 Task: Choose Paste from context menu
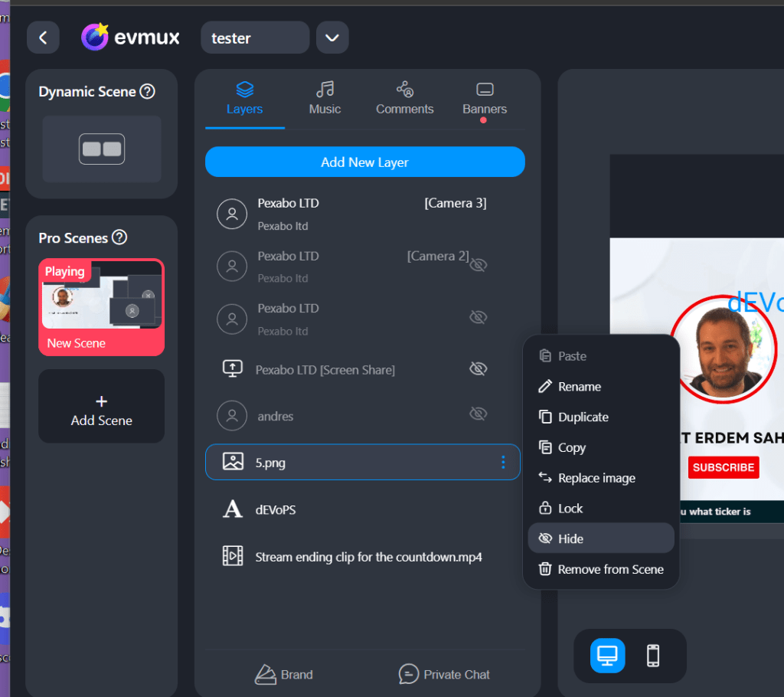601,356
